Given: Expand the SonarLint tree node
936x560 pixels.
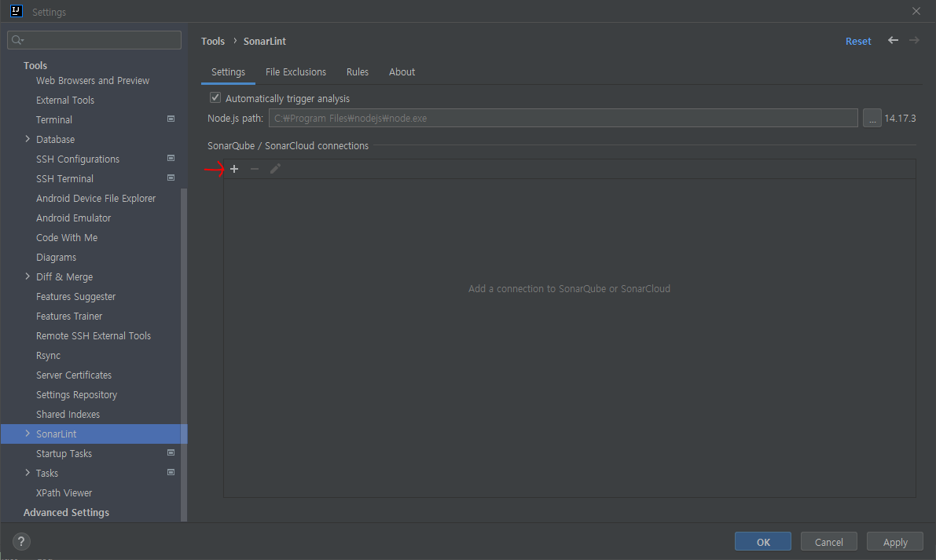Looking at the screenshot, I should click(x=28, y=434).
